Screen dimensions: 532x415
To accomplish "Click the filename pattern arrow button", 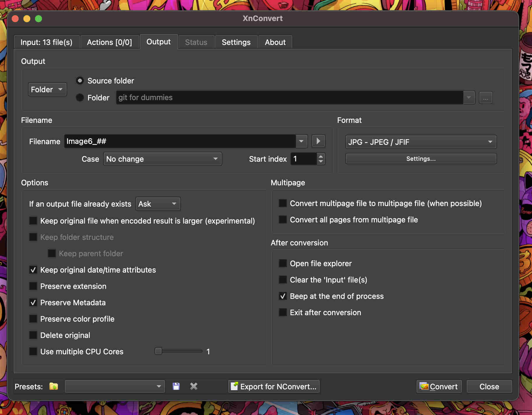I will click(318, 141).
